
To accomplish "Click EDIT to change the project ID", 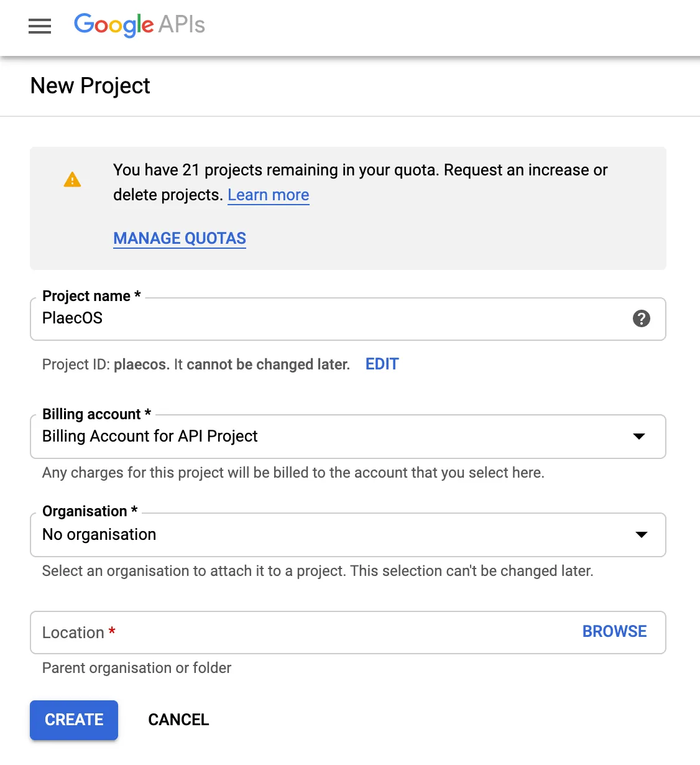I will click(x=382, y=364).
